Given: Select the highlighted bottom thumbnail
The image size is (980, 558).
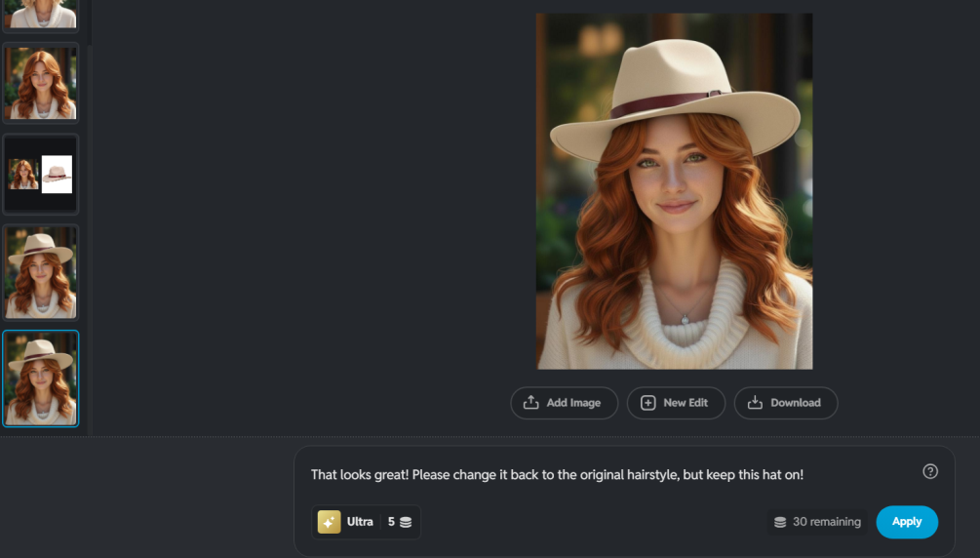Looking at the screenshot, I should pos(40,379).
